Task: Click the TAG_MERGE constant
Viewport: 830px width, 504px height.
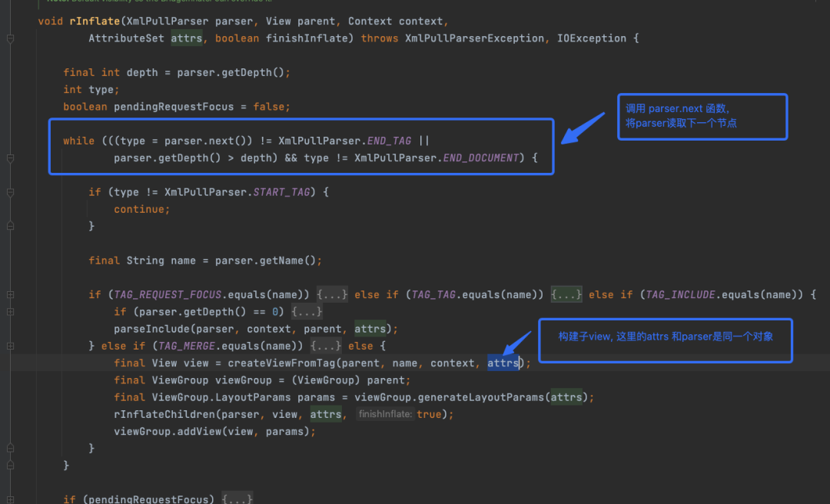Action: click(x=186, y=346)
